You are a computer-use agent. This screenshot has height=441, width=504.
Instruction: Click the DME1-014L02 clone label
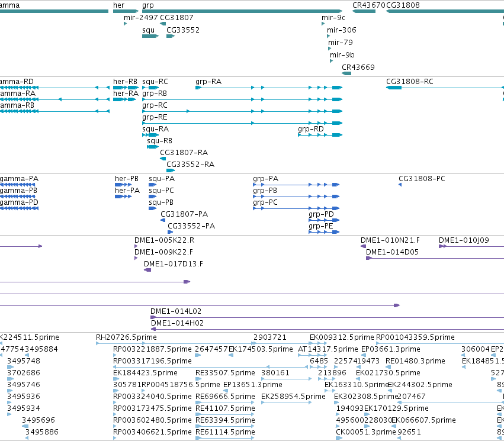pyautogui.click(x=176, y=311)
